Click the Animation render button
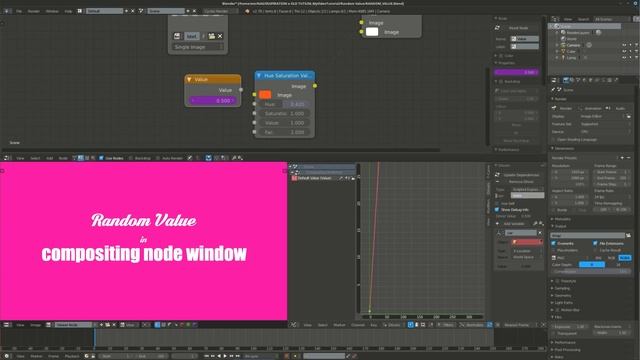The image size is (640, 360). [591, 108]
